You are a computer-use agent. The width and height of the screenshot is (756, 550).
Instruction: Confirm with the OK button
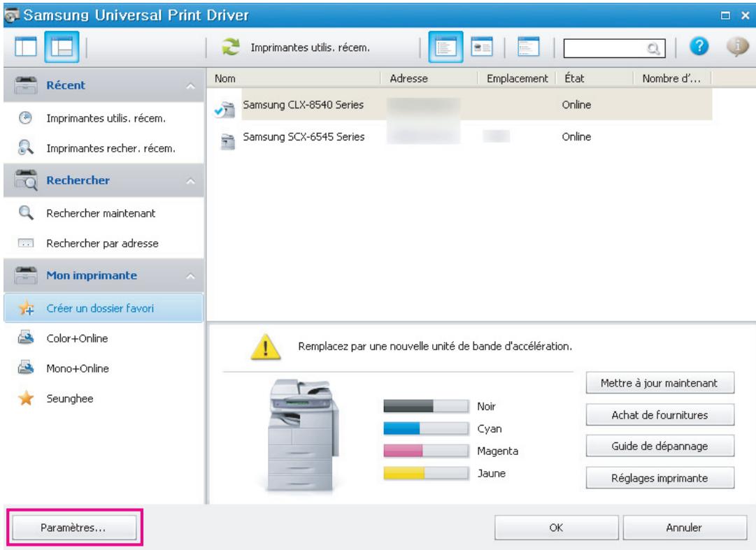tap(557, 528)
